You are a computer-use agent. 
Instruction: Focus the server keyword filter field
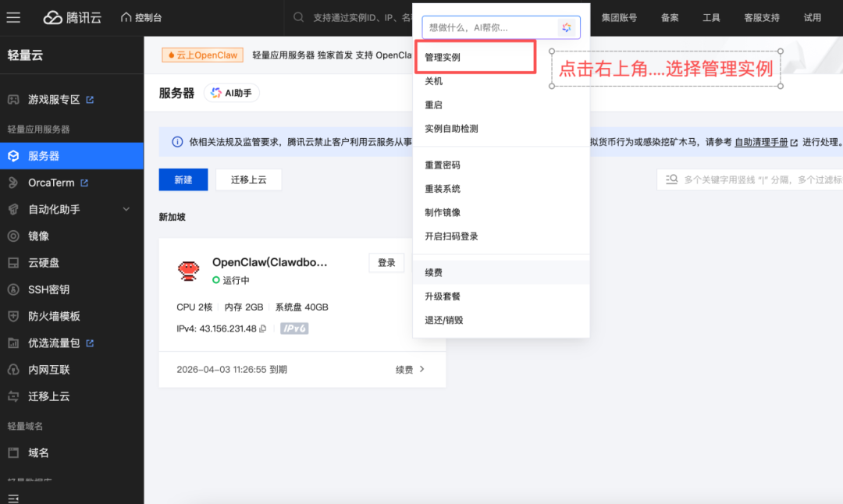coord(750,179)
